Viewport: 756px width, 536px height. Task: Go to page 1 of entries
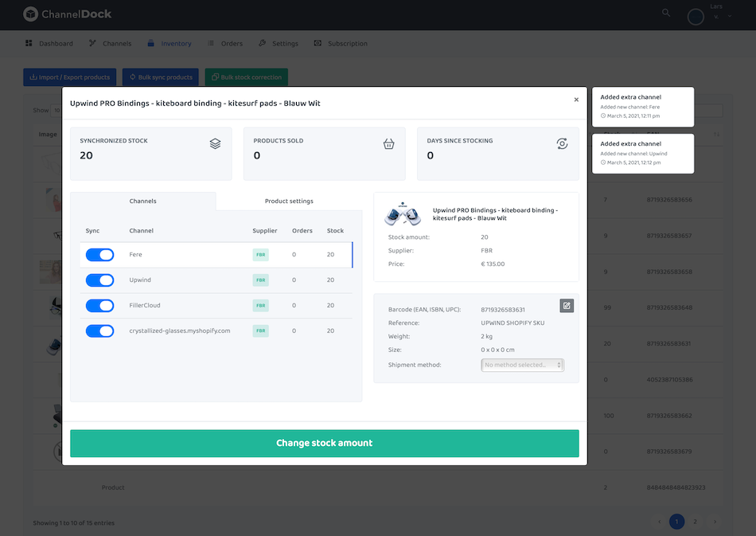(676, 522)
